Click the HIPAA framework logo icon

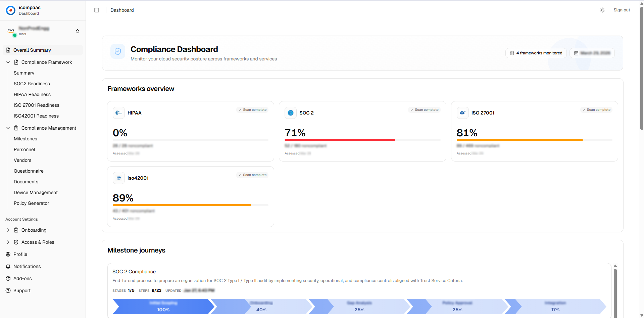pyautogui.click(x=119, y=113)
